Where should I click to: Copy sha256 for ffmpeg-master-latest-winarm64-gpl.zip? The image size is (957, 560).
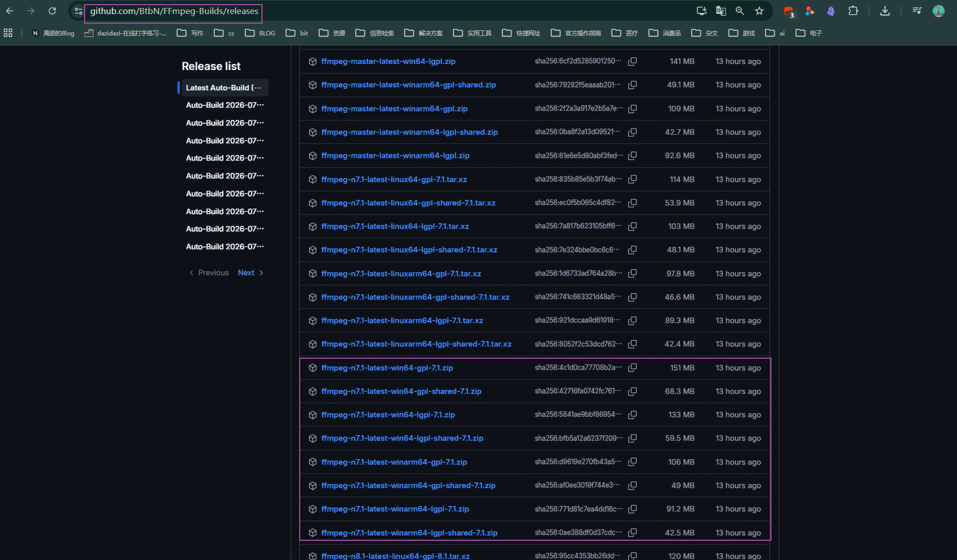click(x=632, y=108)
